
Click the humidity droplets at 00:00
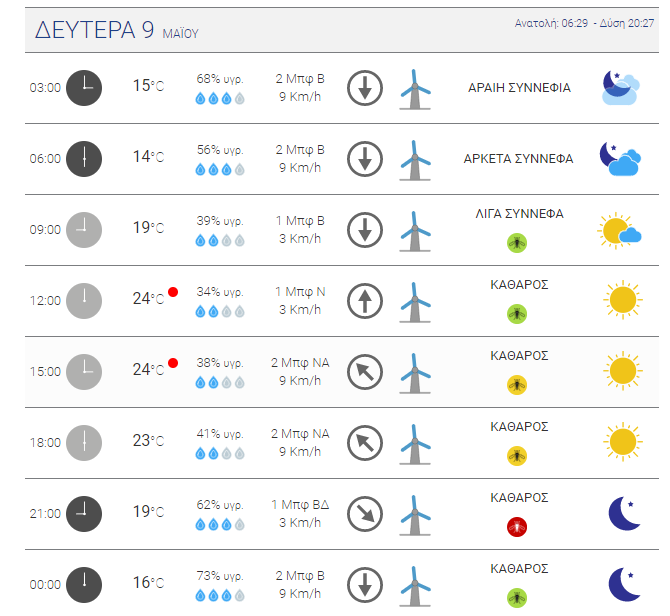219,596
